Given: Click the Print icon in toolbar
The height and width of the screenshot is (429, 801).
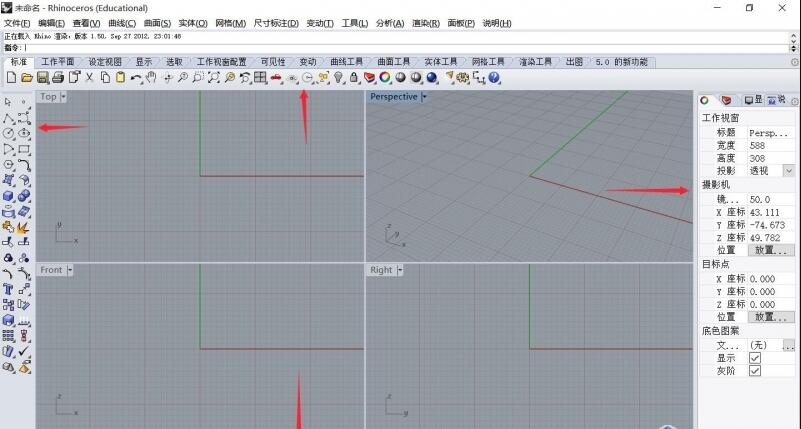Looking at the screenshot, I should pos(58,77).
